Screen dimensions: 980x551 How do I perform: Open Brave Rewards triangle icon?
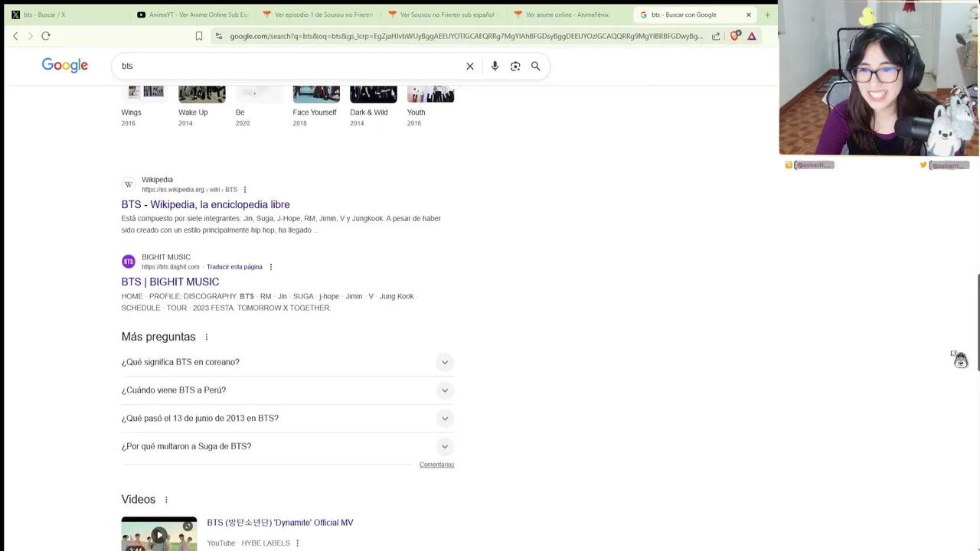(752, 36)
